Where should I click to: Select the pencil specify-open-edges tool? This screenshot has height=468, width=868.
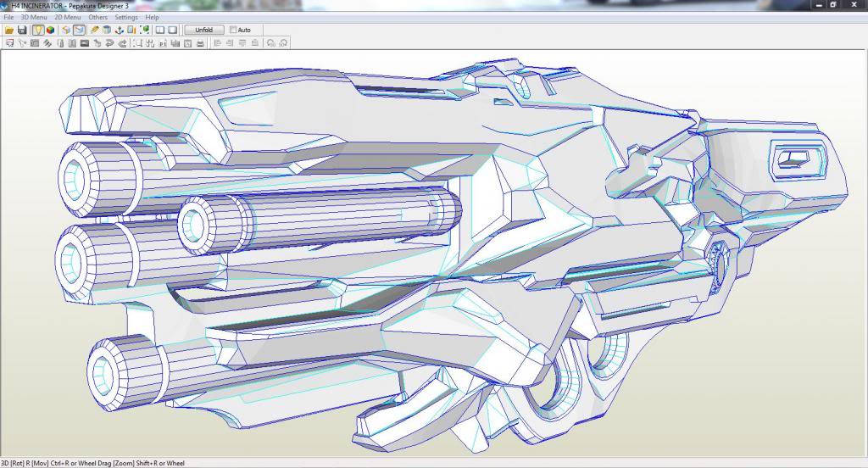[95, 30]
